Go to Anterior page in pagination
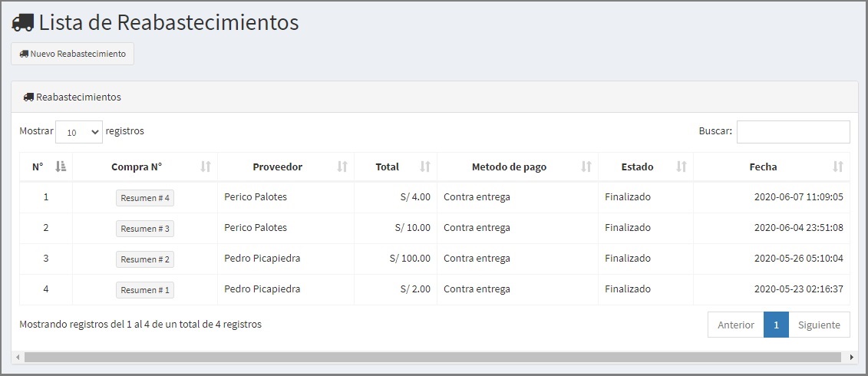 tap(736, 325)
